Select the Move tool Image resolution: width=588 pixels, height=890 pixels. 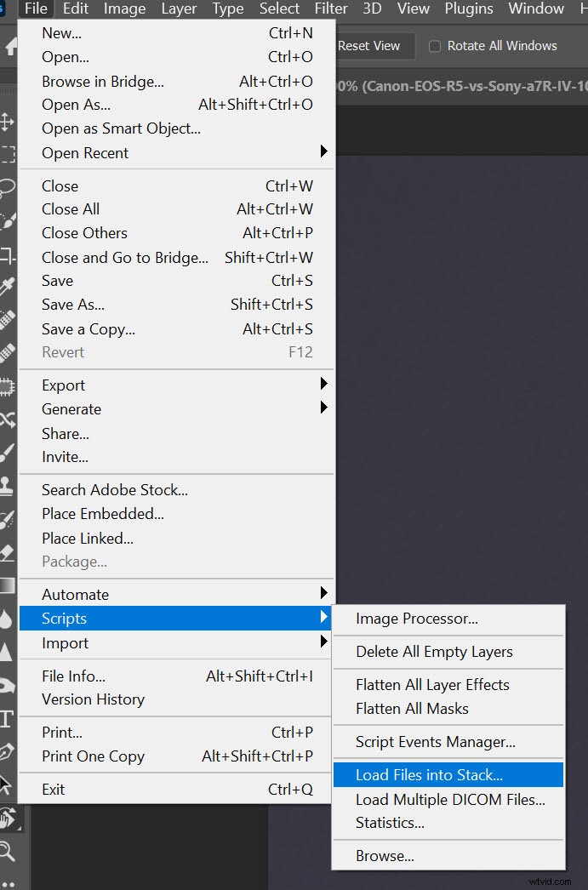pos(7,122)
